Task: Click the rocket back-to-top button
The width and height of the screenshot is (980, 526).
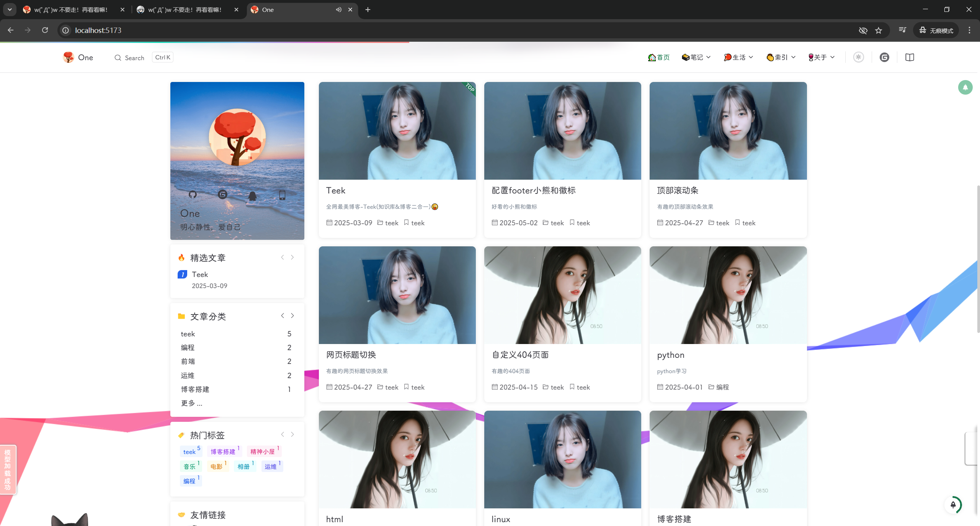Action: pos(953,505)
